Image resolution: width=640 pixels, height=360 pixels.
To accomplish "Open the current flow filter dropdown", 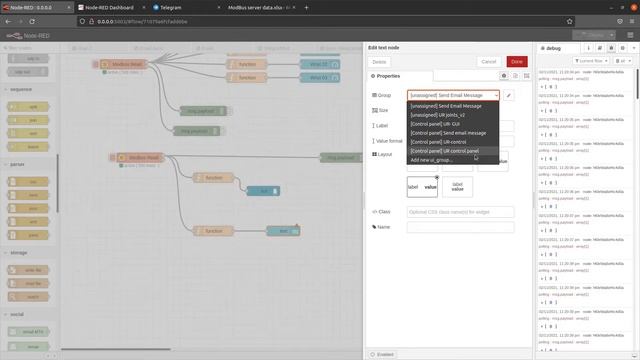I will 591,61.
